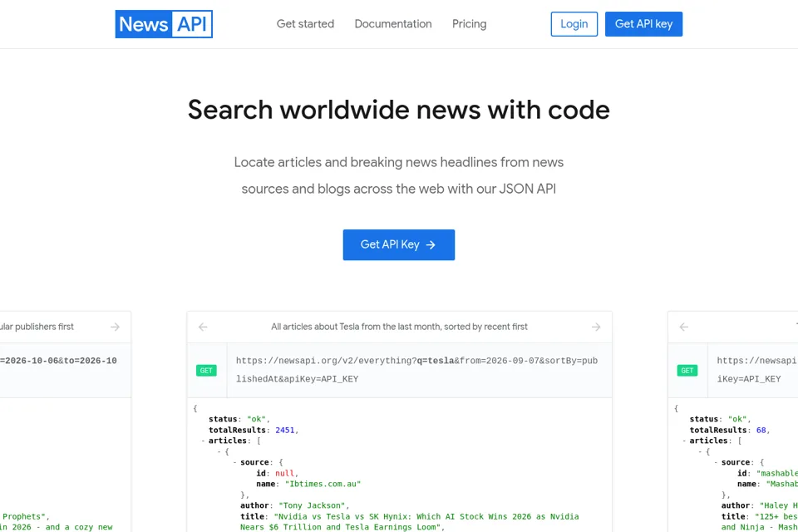Click the Get API Key arrow button
The width and height of the screenshot is (798, 532).
[398, 245]
